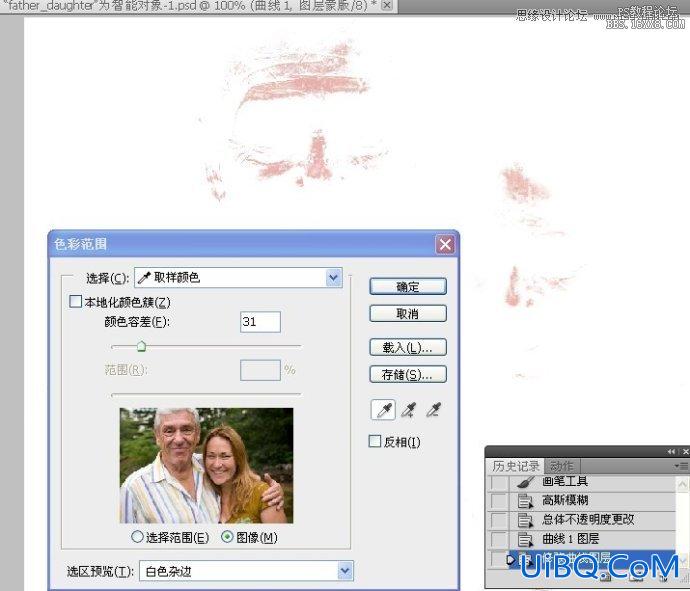Open the 选区预览 白色杂边 dropdown

coord(246,571)
